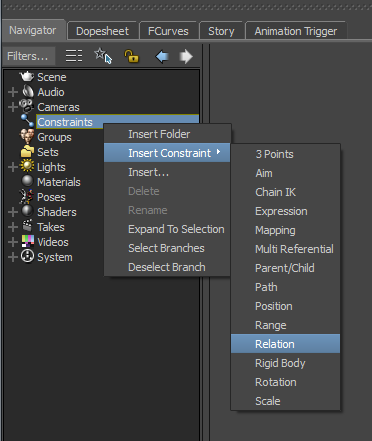Viewport: 372px width, 441px height.
Task: Toggle the navigator lock icon
Action: 132,56
